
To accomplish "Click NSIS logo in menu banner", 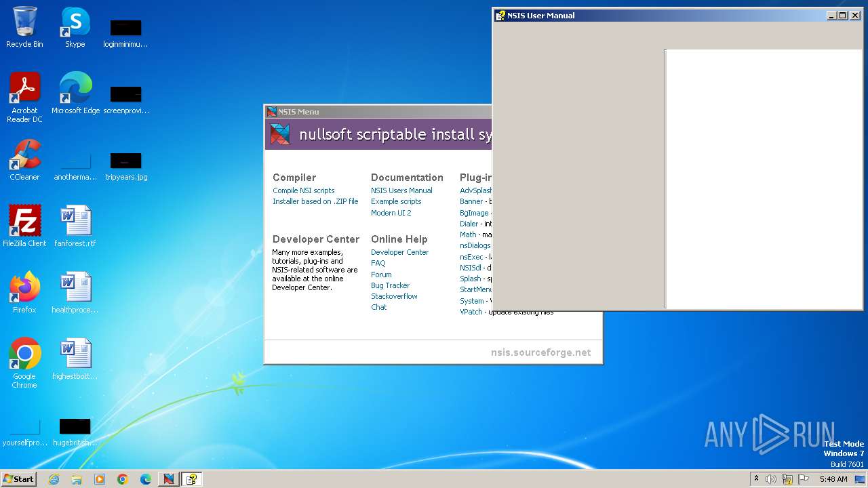I will (x=280, y=134).
